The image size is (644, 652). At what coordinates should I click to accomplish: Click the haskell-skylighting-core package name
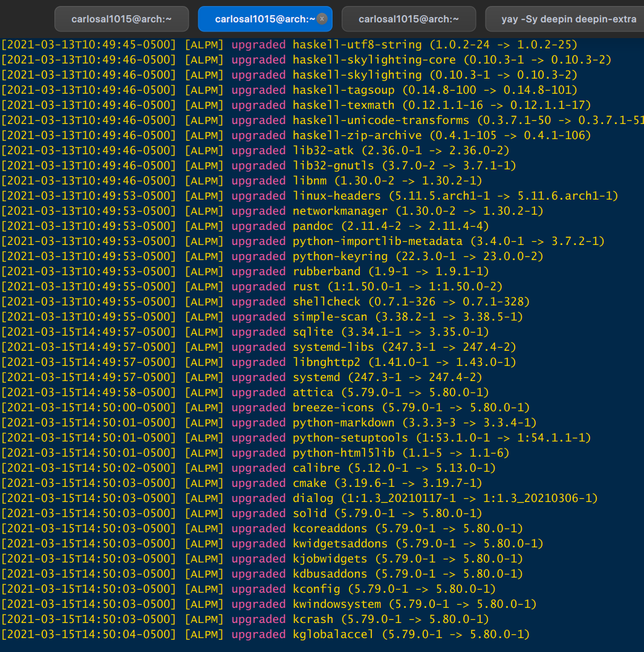(374, 60)
